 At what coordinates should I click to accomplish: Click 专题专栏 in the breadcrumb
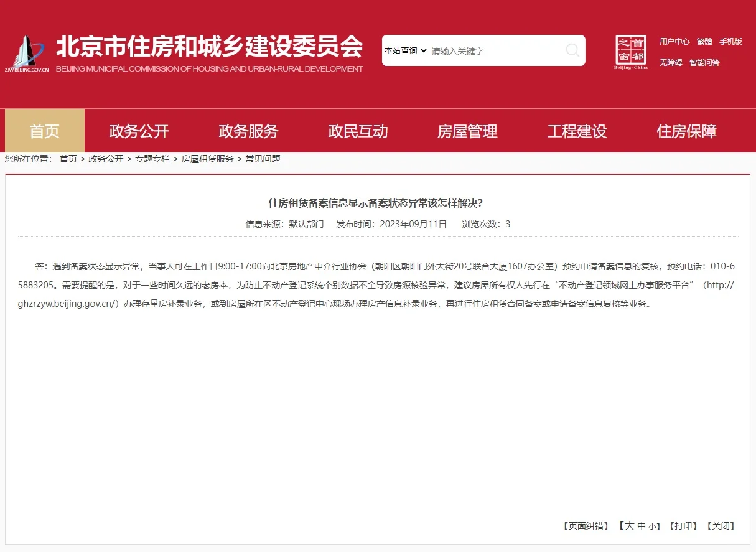pos(152,159)
